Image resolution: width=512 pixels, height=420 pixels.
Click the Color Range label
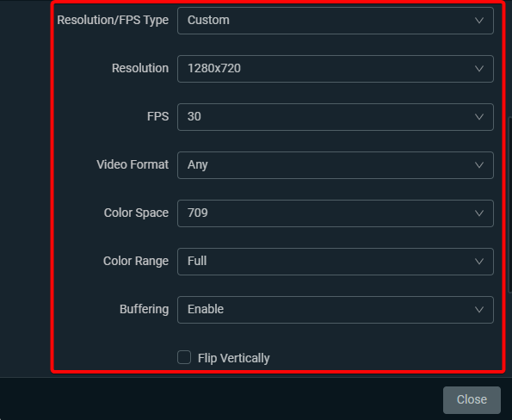(x=136, y=262)
